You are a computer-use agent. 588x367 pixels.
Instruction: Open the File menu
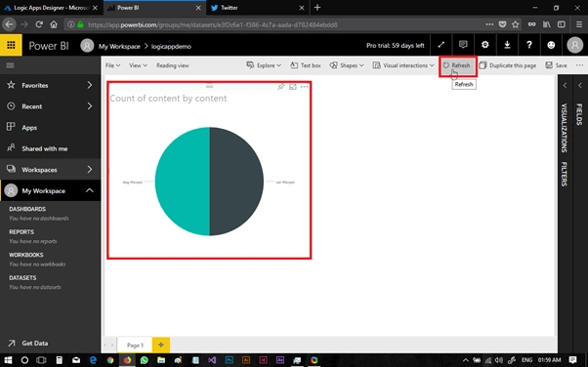[112, 65]
